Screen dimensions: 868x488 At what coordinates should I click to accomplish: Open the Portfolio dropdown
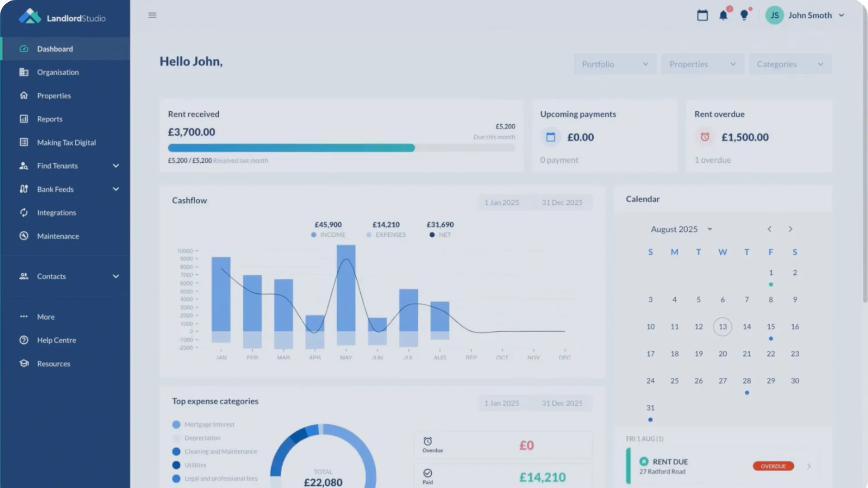(x=615, y=64)
